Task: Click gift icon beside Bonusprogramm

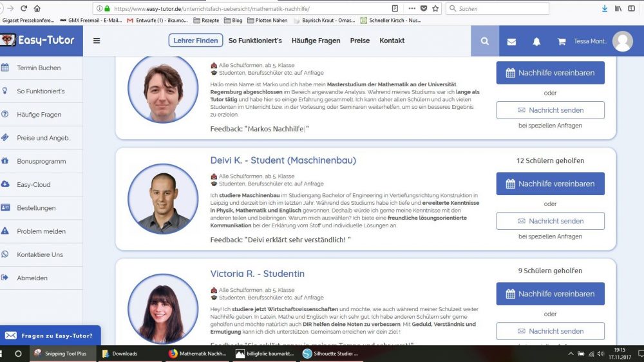Action: [x=5, y=161]
